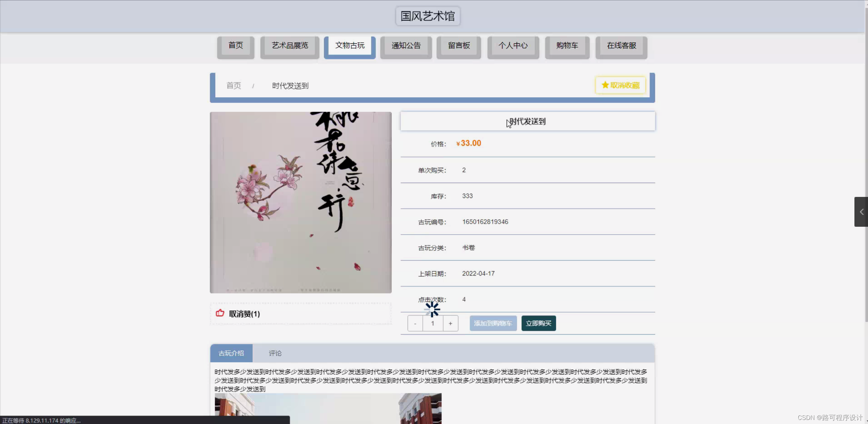Viewport: 868px width, 424px height.
Task: Increase quantity with plus button
Action: 450,323
